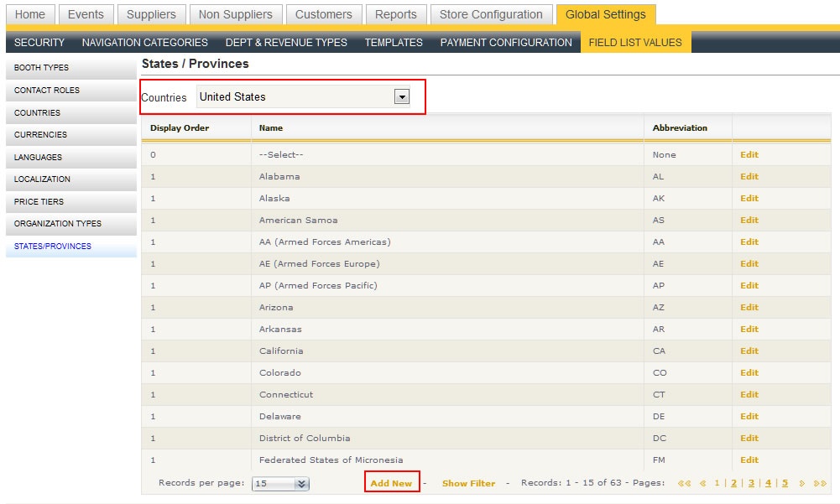Open the Countries dropdown
The width and height of the screenshot is (840, 504).
point(402,97)
